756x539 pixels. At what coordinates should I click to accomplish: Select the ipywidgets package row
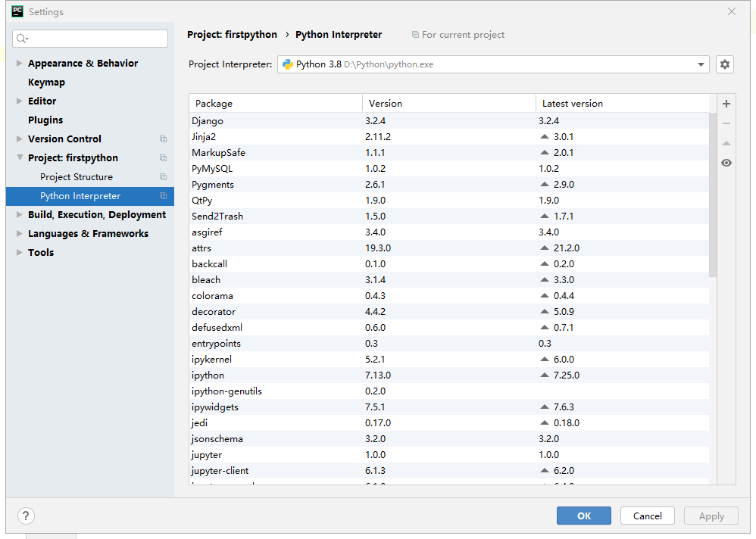tap(449, 407)
